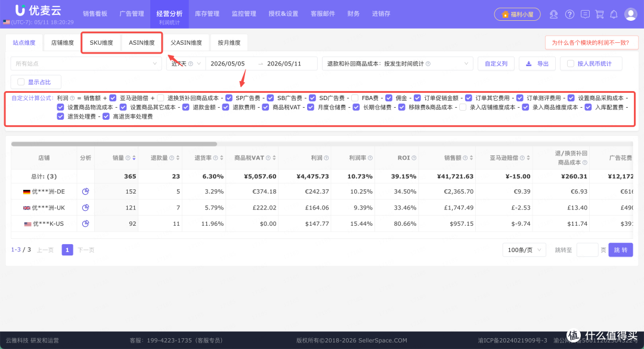Open the shopping cart icon
This screenshot has height=349, width=644.
[x=600, y=14]
